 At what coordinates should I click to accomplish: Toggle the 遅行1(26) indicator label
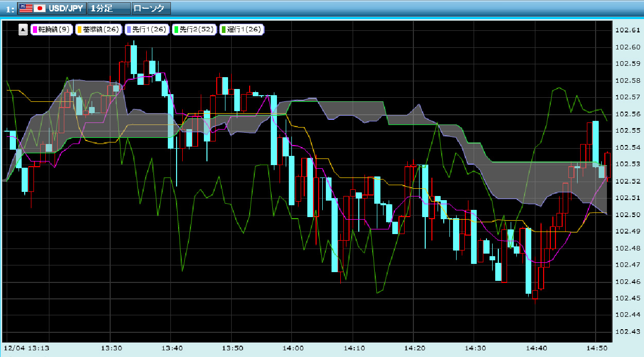[241, 29]
